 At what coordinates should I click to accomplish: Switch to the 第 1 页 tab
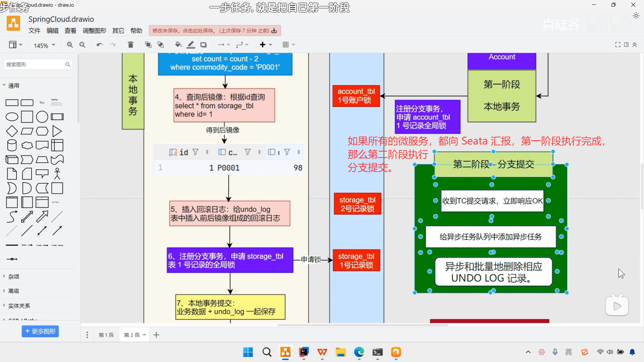point(106,335)
